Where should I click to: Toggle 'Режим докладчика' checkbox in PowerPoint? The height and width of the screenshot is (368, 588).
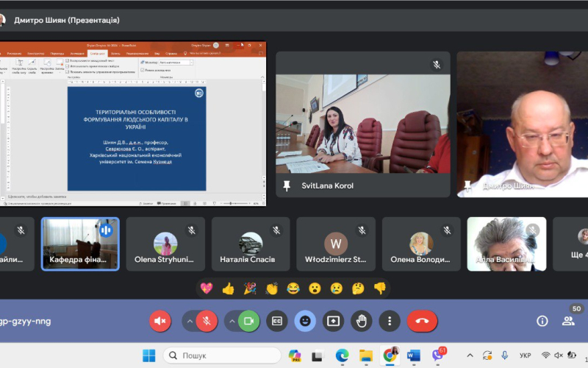click(x=143, y=70)
